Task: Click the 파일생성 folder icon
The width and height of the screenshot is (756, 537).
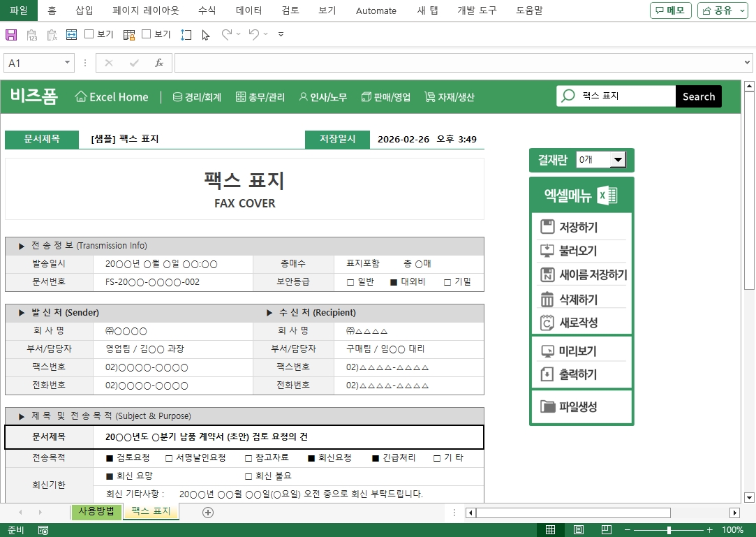Action: tap(547, 406)
